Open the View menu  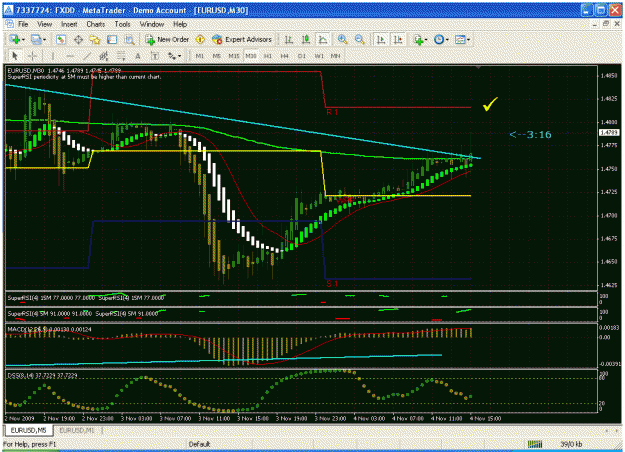45,24
